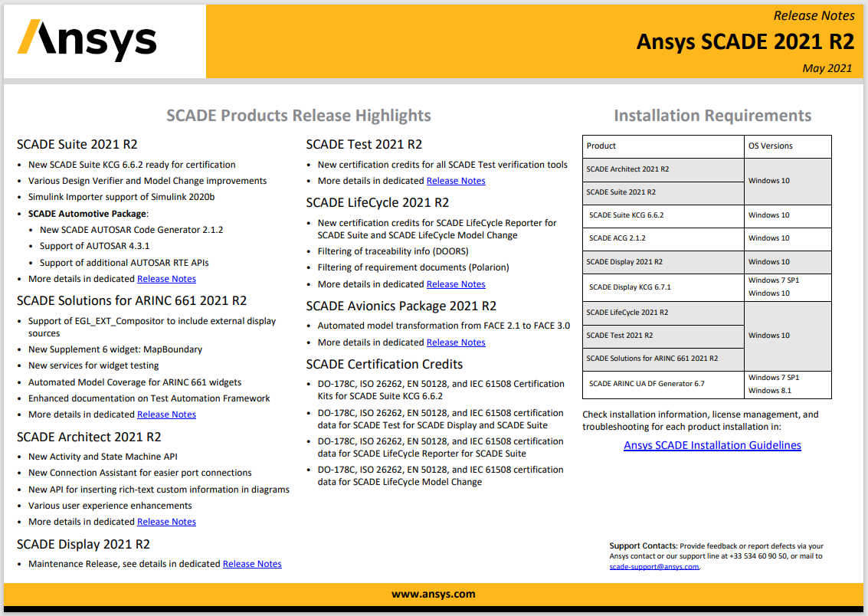Click 'Various user experience enhancements' bullet
This screenshot has width=868, height=616.
pos(110,506)
